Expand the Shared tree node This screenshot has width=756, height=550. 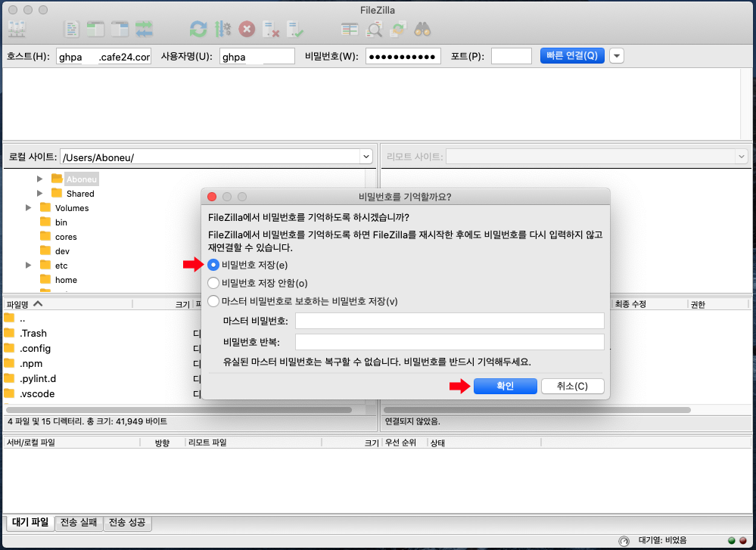pyautogui.click(x=40, y=194)
